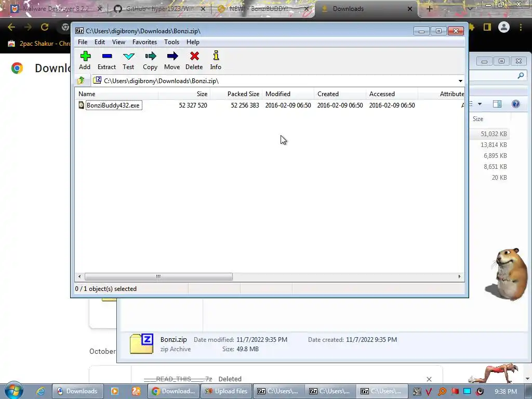The height and width of the screenshot is (399, 532).
Task: Click the Chrome forward arrow
Action: [28, 27]
